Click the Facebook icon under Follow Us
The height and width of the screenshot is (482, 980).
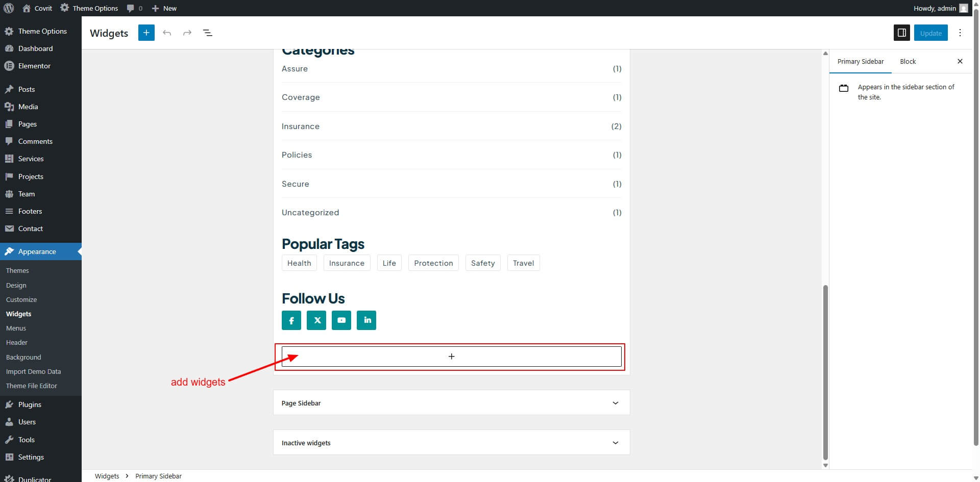(x=291, y=320)
